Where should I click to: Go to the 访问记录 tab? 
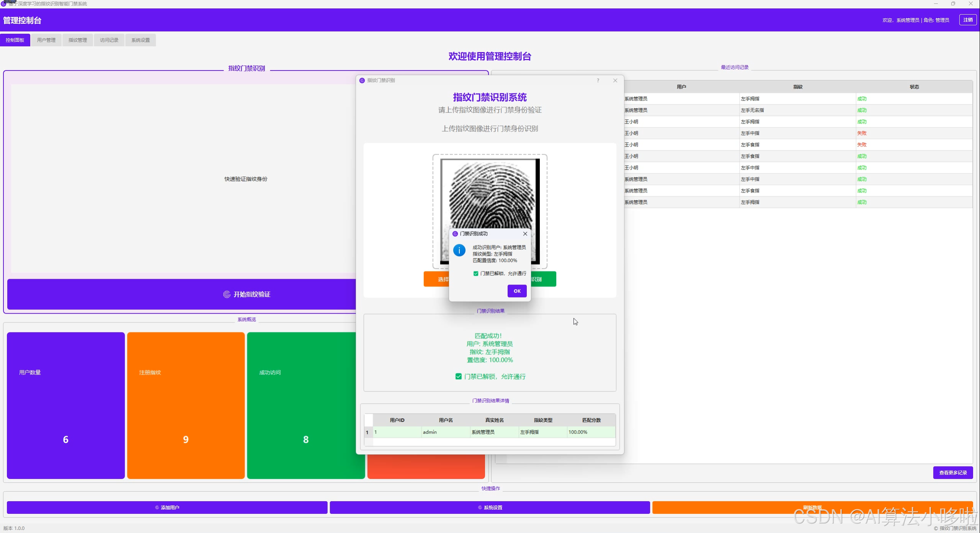click(x=109, y=40)
